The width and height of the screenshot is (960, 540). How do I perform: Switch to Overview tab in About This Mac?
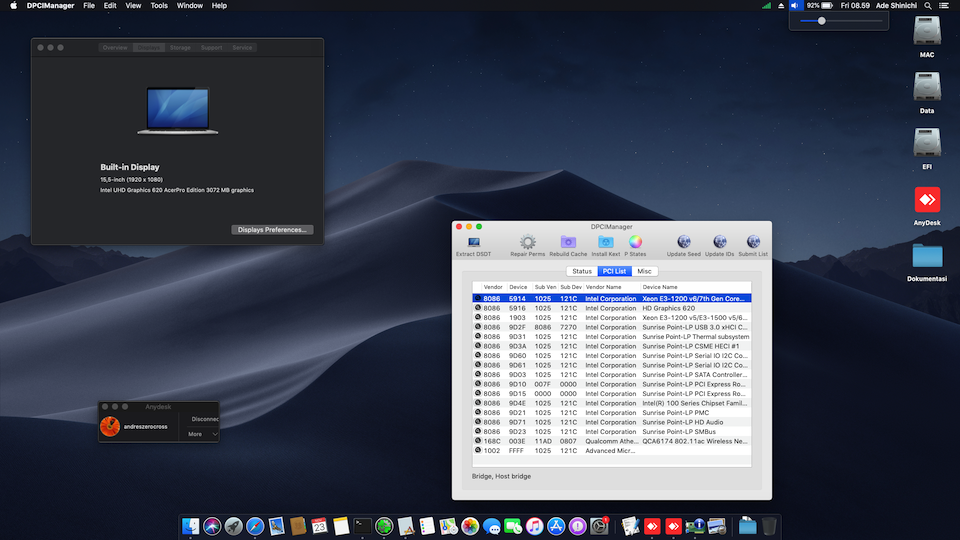coord(115,48)
